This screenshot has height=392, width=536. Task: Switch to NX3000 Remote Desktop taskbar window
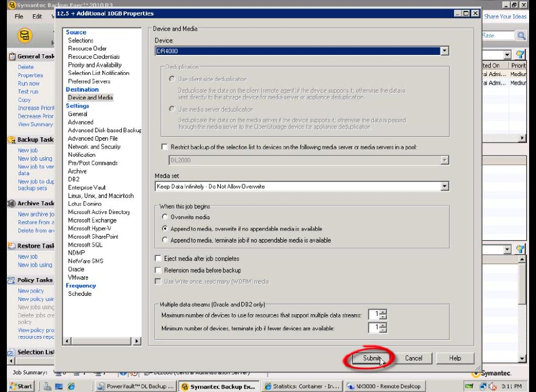(x=385, y=386)
